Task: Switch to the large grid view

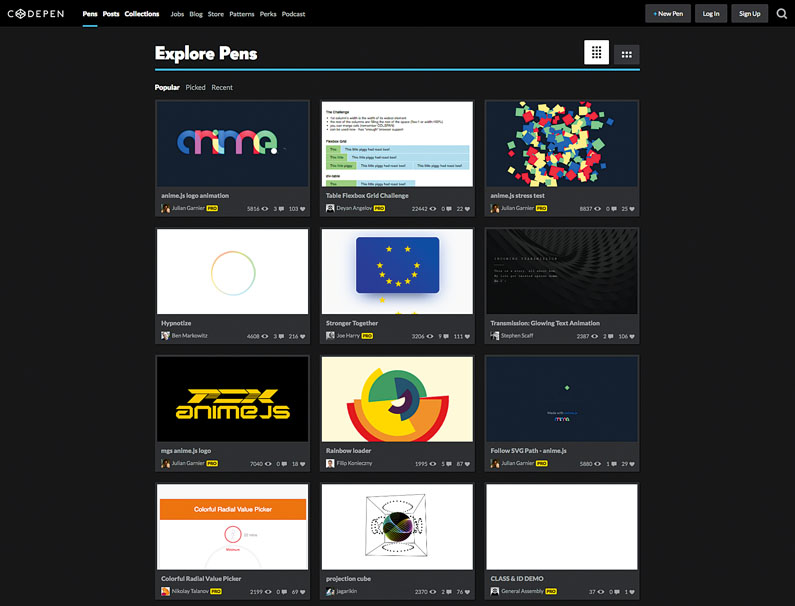Action: pyautogui.click(x=596, y=52)
